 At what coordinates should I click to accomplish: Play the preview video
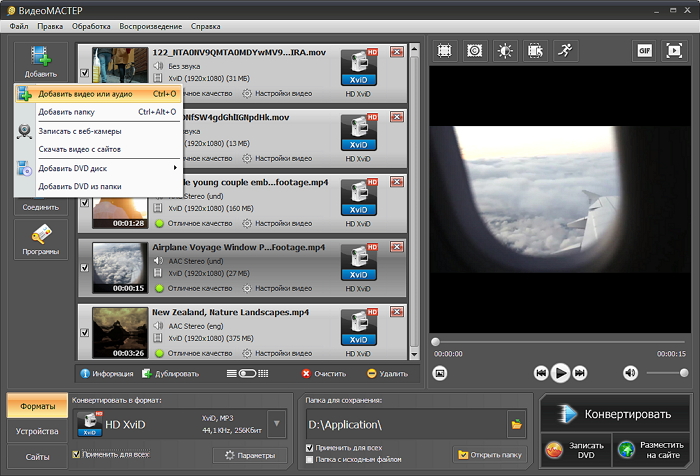pyautogui.click(x=560, y=373)
